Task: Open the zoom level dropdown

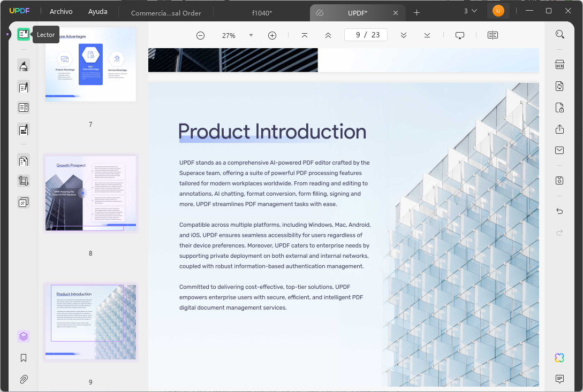Action: [x=251, y=35]
